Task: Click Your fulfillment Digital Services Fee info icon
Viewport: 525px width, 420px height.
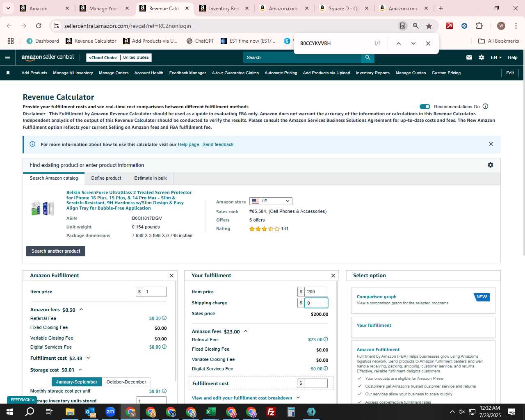Action: [x=326, y=369]
